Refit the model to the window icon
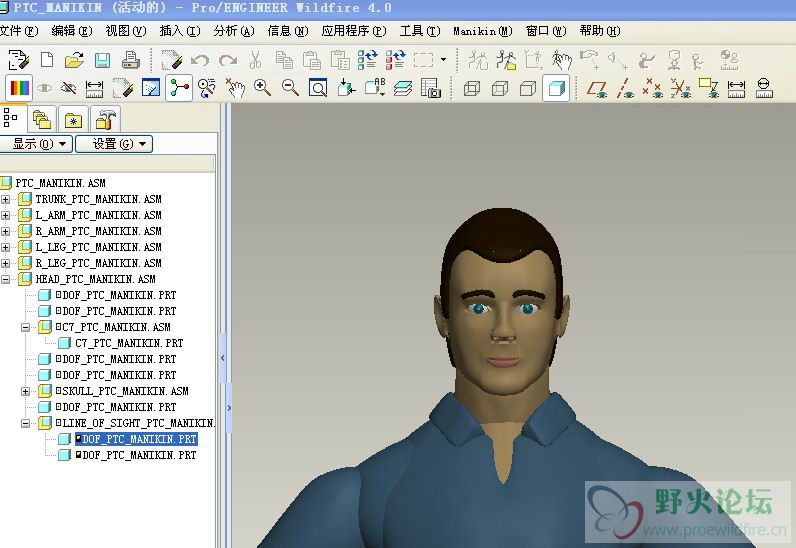Image resolution: width=796 pixels, height=548 pixels. [x=318, y=88]
